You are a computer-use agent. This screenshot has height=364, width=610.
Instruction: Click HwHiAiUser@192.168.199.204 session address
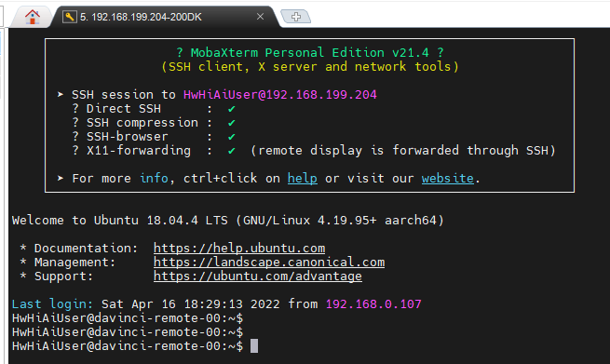click(280, 95)
